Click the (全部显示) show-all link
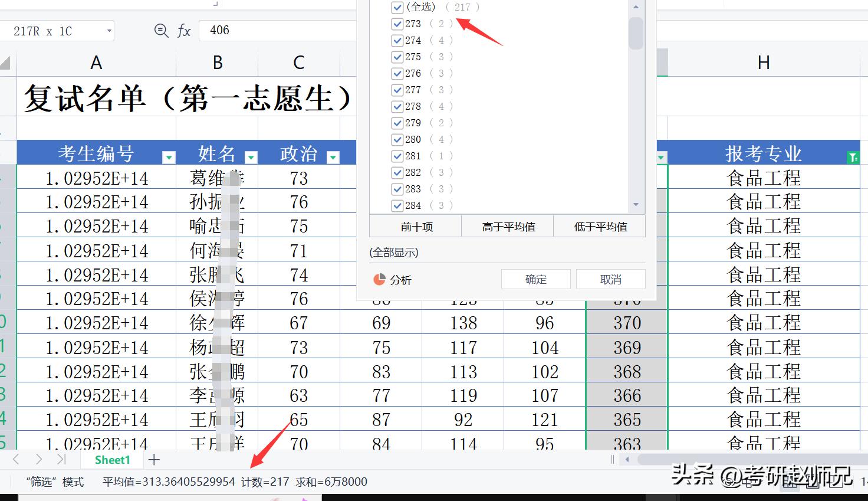The width and height of the screenshot is (868, 501). pos(394,252)
